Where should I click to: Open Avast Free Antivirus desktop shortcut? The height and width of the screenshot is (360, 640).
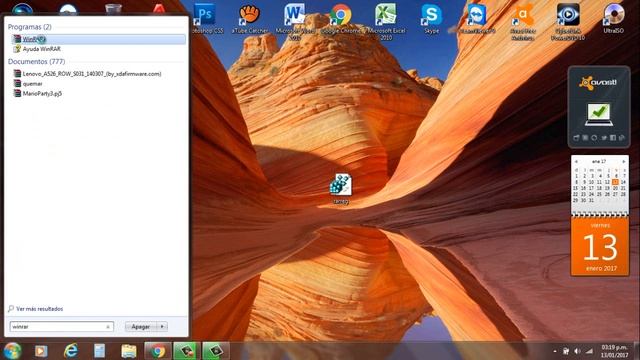click(522, 21)
